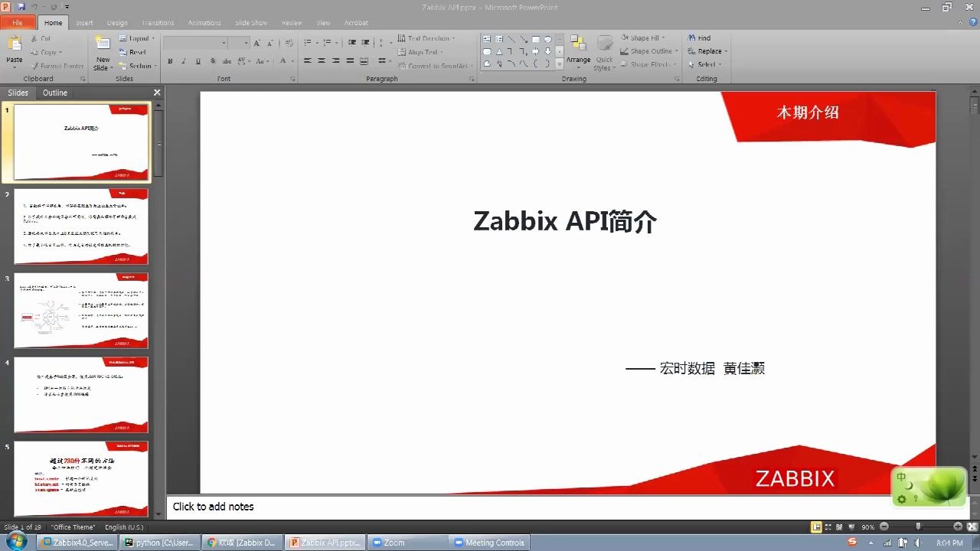Select the Down Arrow shape
This screenshot has height=551, width=980.
click(548, 51)
